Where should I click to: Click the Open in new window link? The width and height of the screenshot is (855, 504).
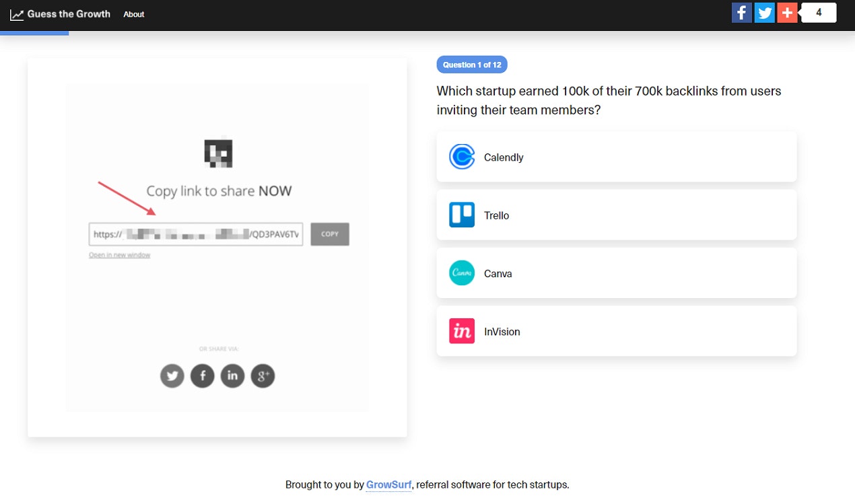coord(120,255)
